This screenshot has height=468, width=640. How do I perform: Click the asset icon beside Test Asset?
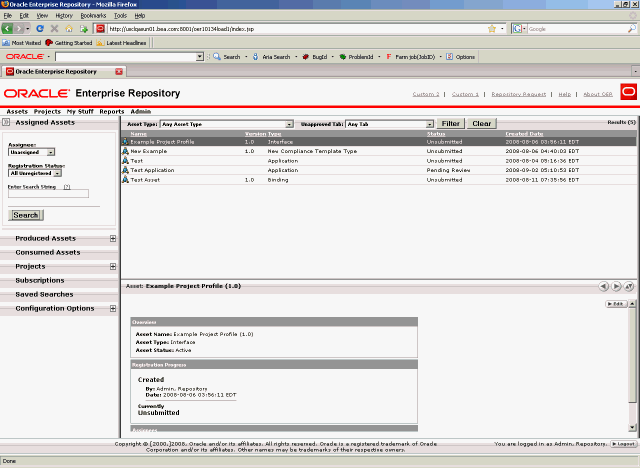tap(125, 180)
